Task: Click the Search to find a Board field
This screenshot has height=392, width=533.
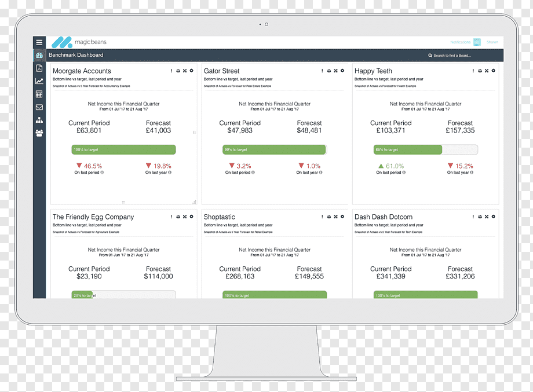Action: tap(450, 56)
